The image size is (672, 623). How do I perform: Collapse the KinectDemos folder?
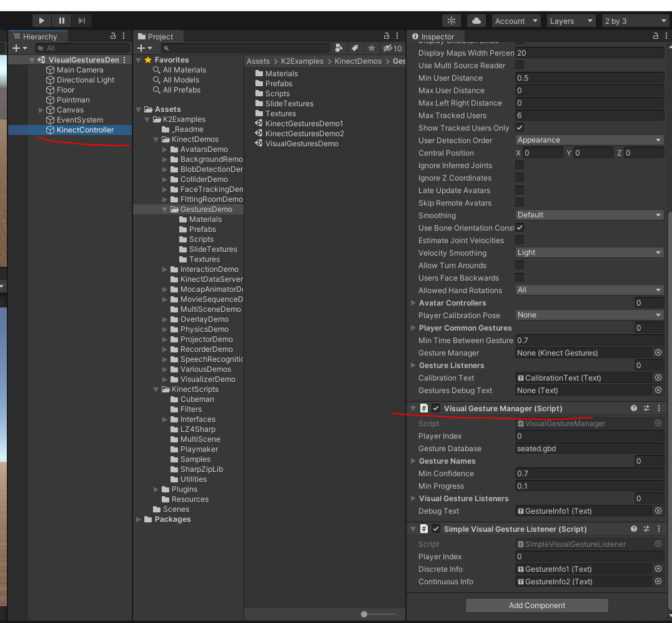click(156, 139)
